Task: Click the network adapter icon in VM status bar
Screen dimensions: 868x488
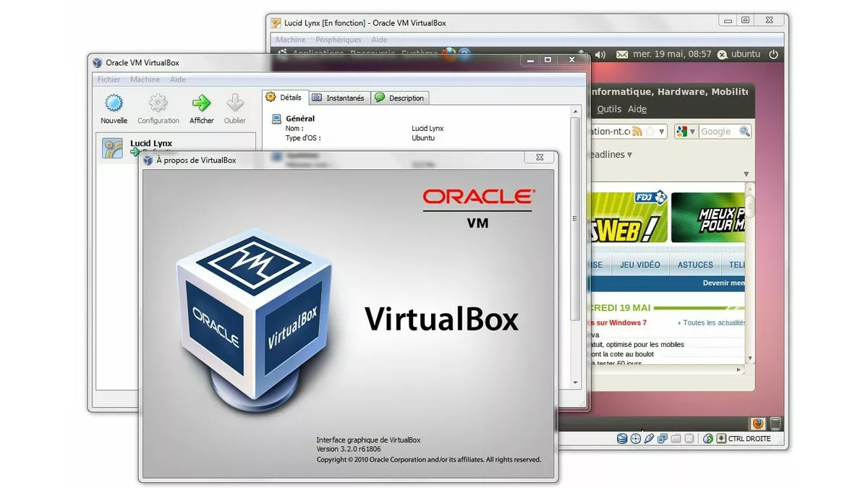Action: point(663,438)
